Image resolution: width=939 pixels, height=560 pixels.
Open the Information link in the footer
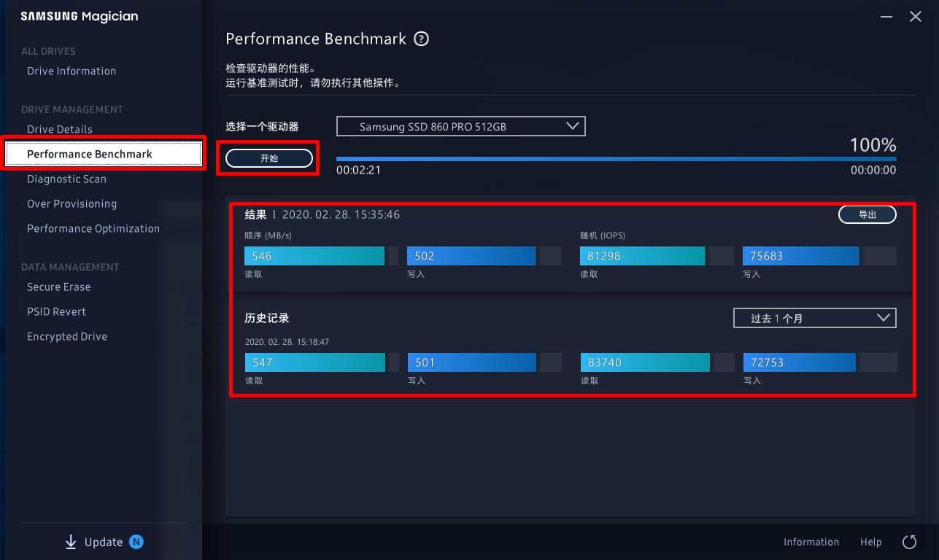coord(811,542)
